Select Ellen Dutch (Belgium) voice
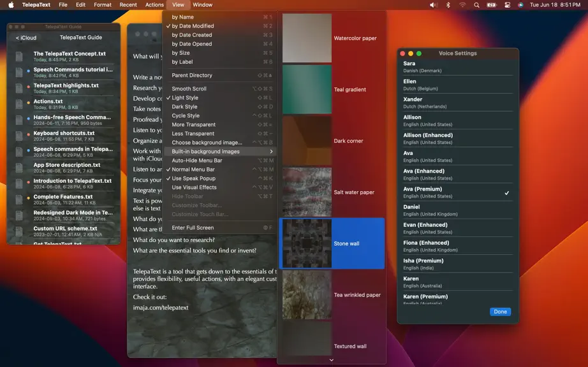Viewport: 588px width, 367px height. point(457,85)
